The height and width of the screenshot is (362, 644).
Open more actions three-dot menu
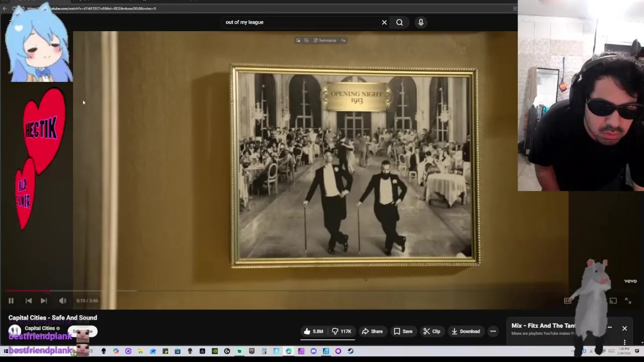pyautogui.click(x=493, y=331)
